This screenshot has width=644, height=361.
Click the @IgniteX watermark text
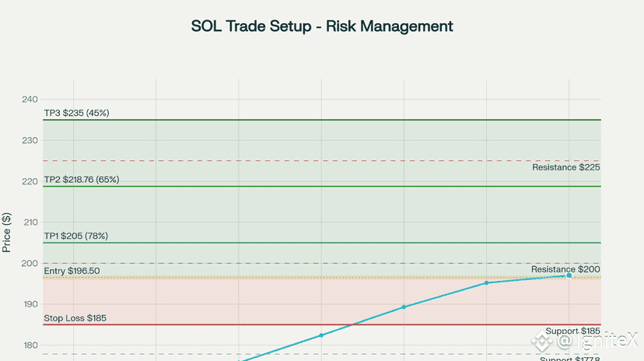tap(597, 341)
